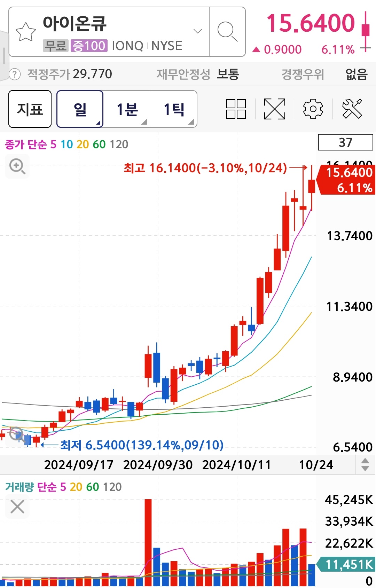The width and height of the screenshot is (376, 588).
Task: Open chart drawing tools icon
Action: pyautogui.click(x=352, y=109)
